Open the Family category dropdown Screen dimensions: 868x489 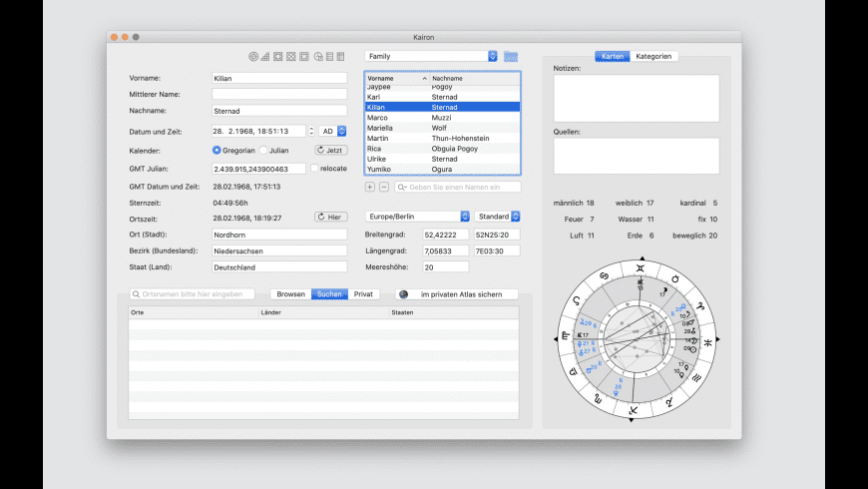pyautogui.click(x=431, y=57)
